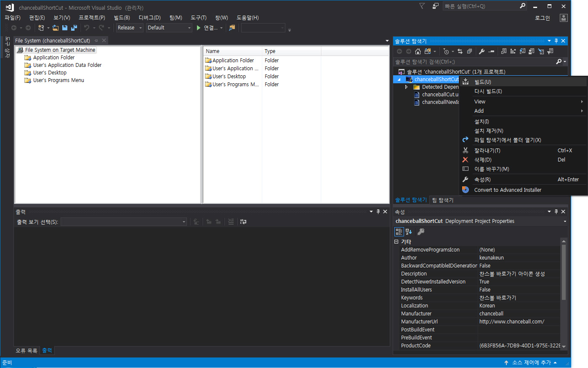Open File System Editor from Solution Explorer toolbar
Screen dimensions: 588x368
(x=504, y=51)
